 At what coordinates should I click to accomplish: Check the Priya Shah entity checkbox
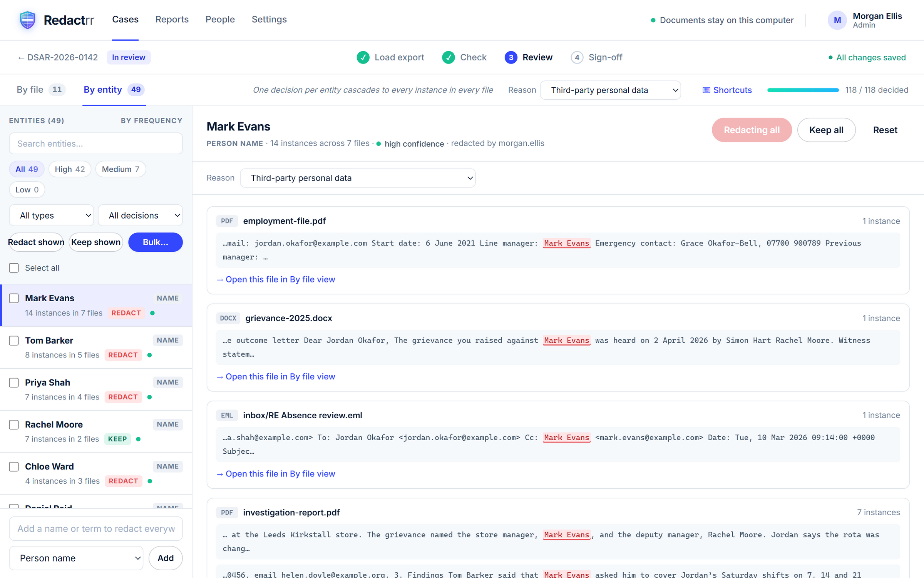[x=14, y=383]
